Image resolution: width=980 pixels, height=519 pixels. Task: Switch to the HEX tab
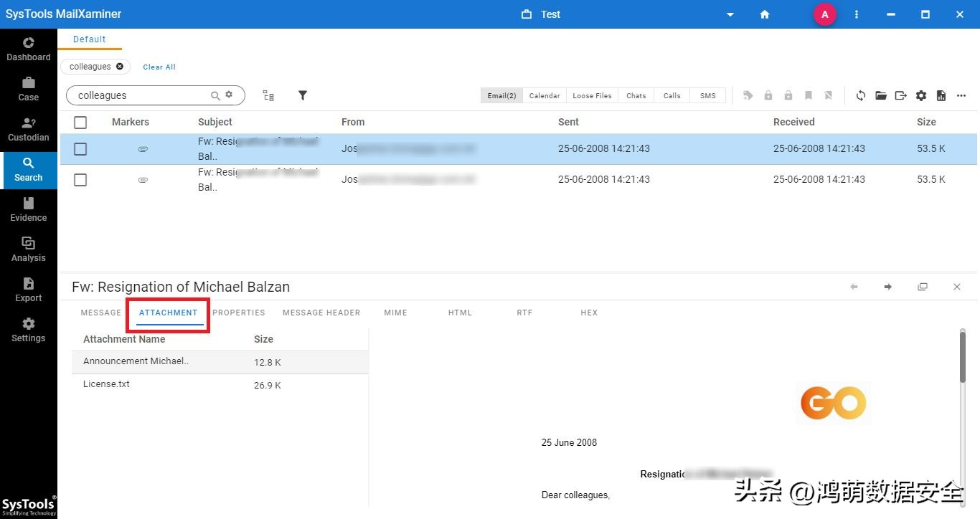tap(589, 313)
